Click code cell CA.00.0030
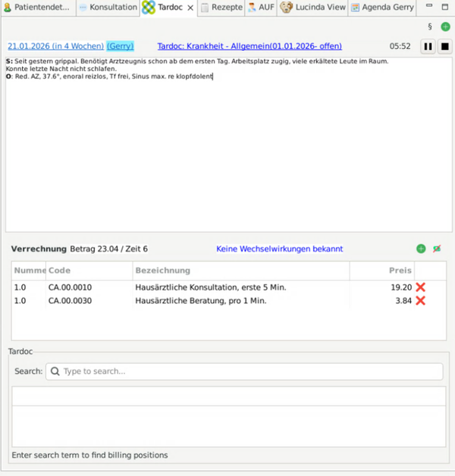The image size is (455, 476). pyautogui.click(x=71, y=301)
